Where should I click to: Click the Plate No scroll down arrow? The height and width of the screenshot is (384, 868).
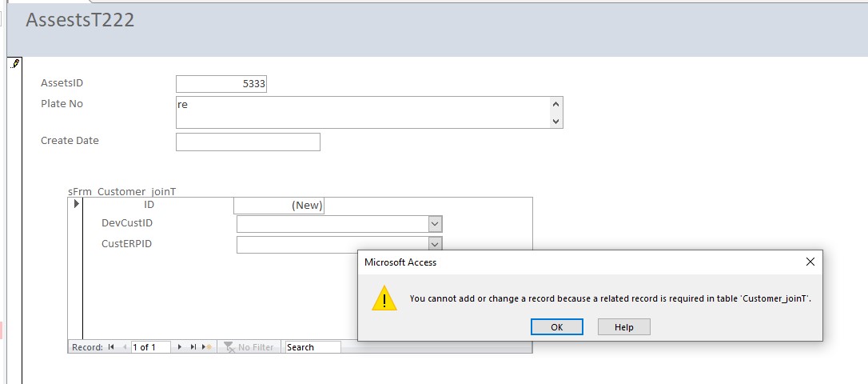pos(555,121)
